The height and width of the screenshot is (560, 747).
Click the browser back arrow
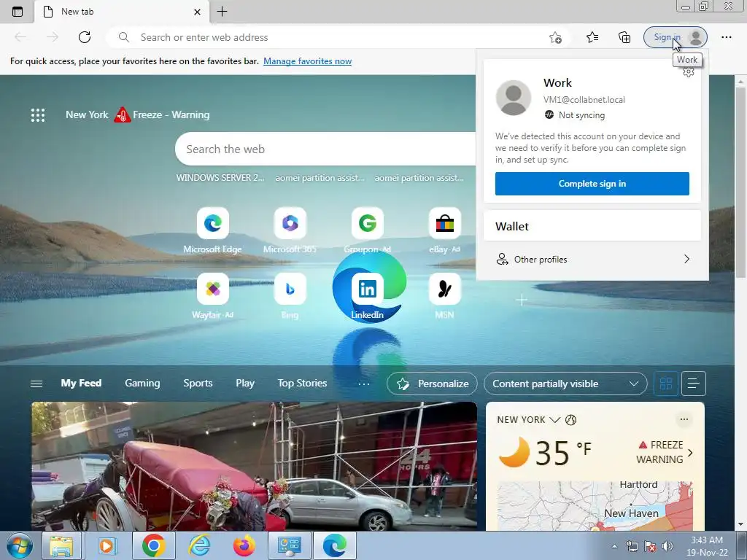(x=20, y=37)
